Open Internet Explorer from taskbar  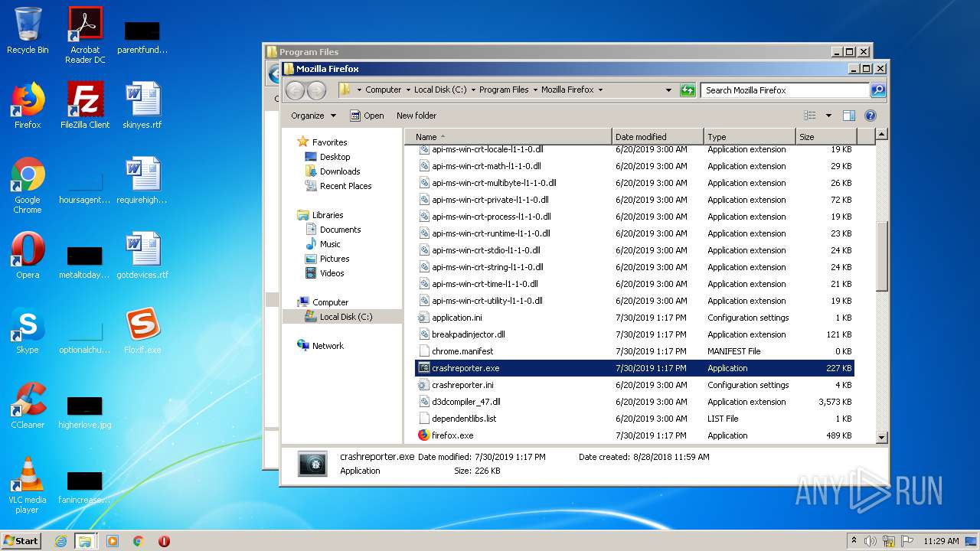click(60, 541)
